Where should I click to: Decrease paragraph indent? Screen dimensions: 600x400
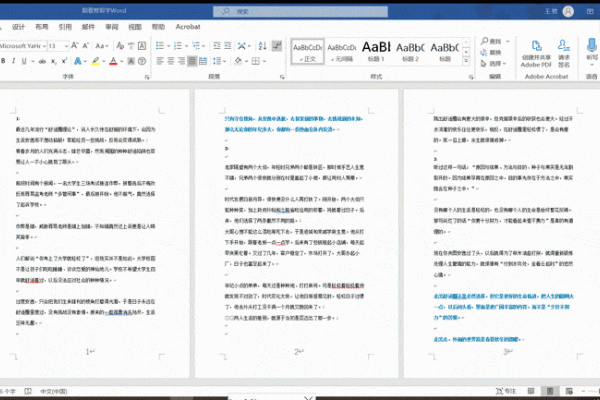(217, 46)
